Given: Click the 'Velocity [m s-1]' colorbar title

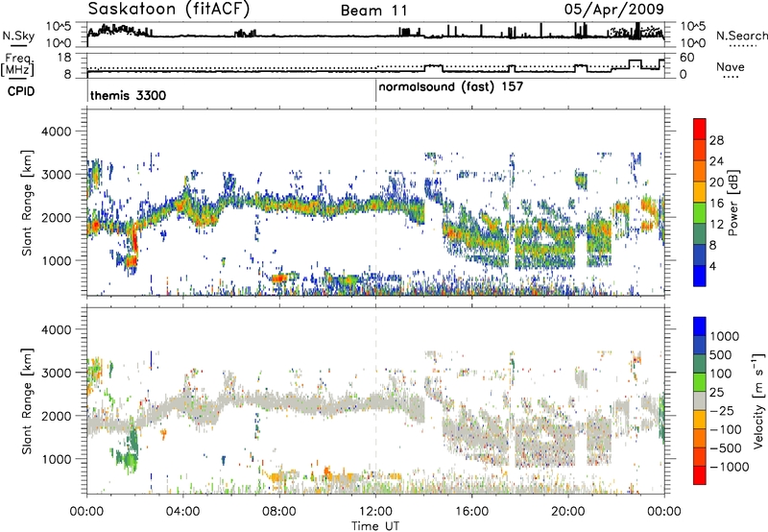Looking at the screenshot, I should [758, 400].
